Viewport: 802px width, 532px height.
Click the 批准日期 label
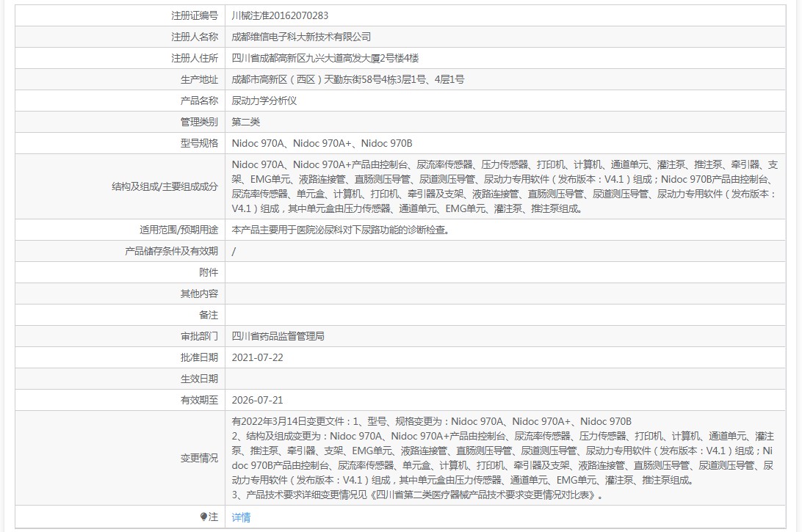[x=199, y=358]
